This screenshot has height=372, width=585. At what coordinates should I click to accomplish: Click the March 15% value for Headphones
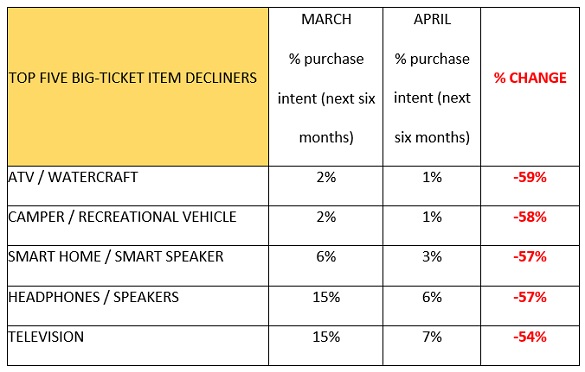coord(326,297)
